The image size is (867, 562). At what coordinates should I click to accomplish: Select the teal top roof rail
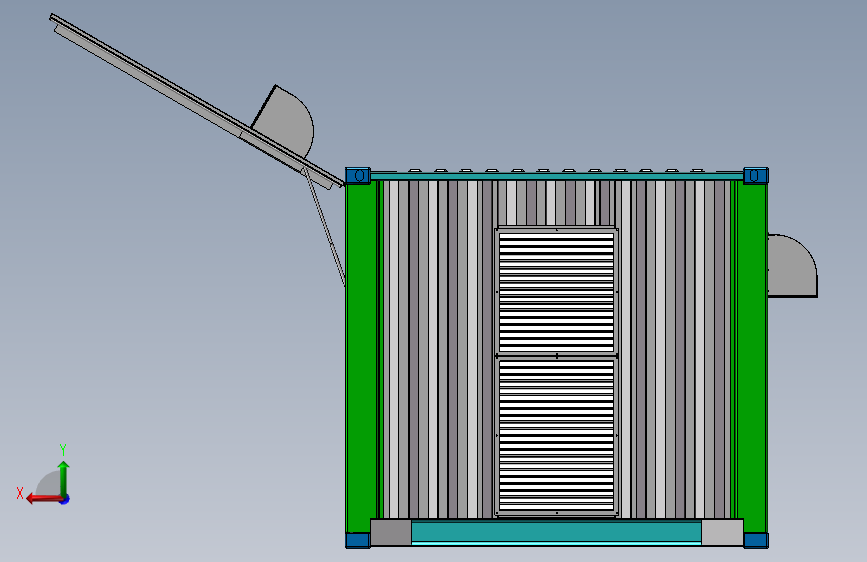[557, 176]
